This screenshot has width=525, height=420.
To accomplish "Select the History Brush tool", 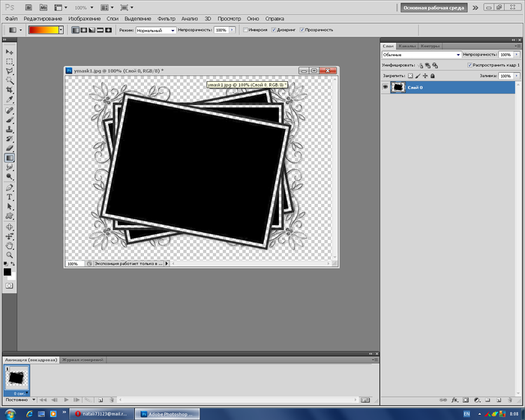I will [x=9, y=139].
